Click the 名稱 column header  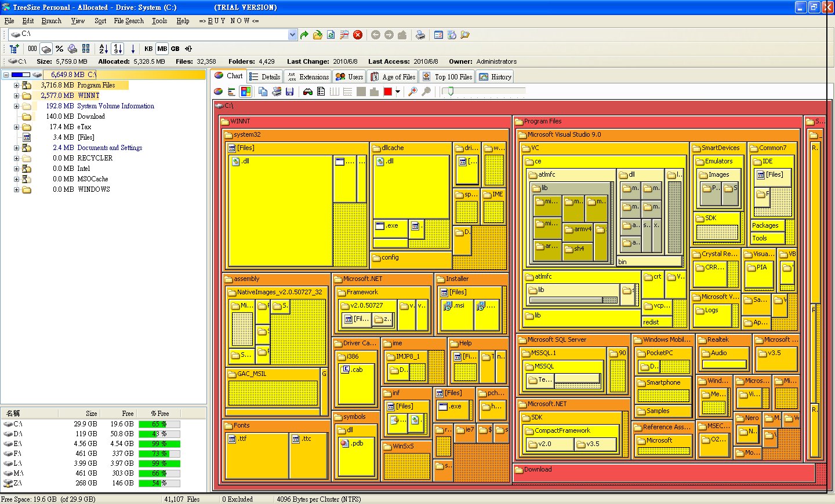pos(30,414)
